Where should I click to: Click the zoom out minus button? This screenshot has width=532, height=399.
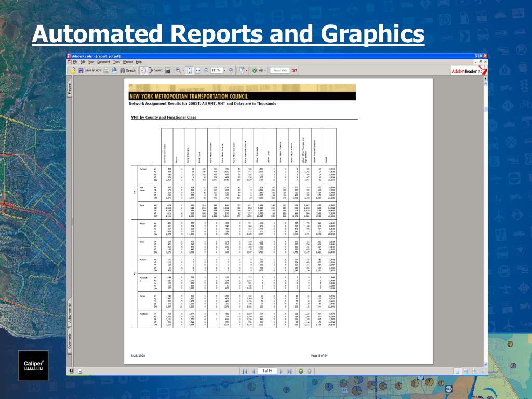click(206, 70)
